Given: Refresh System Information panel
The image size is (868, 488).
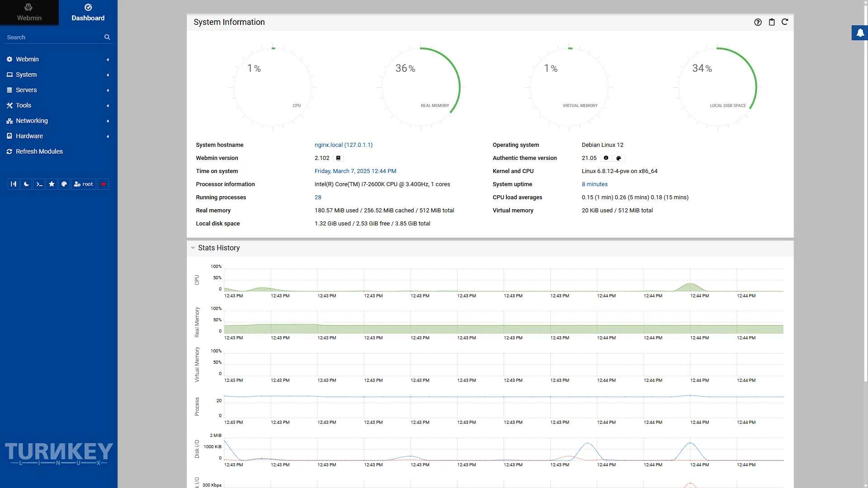Looking at the screenshot, I should pos(785,22).
